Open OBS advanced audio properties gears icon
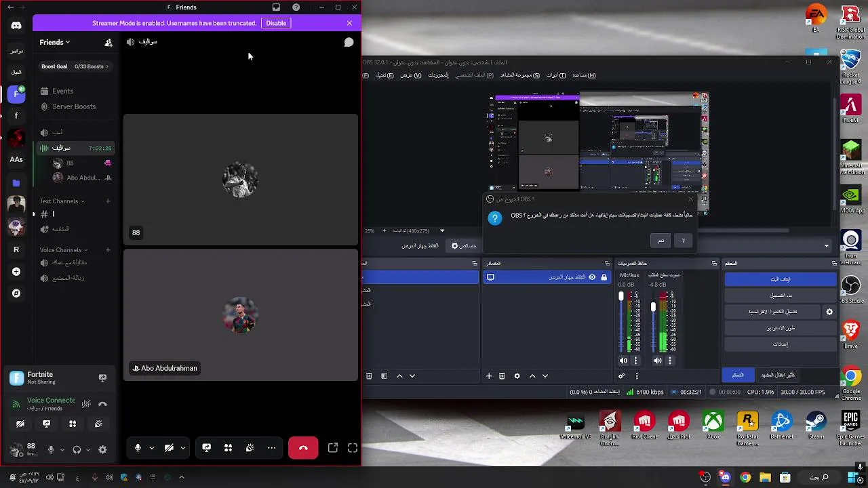Viewport: 868px width, 488px height. click(622, 376)
